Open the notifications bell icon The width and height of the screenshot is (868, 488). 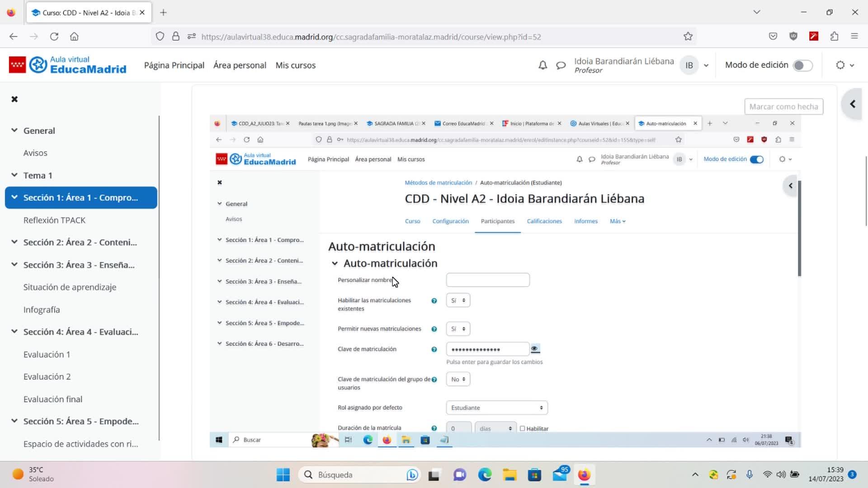pyautogui.click(x=542, y=66)
